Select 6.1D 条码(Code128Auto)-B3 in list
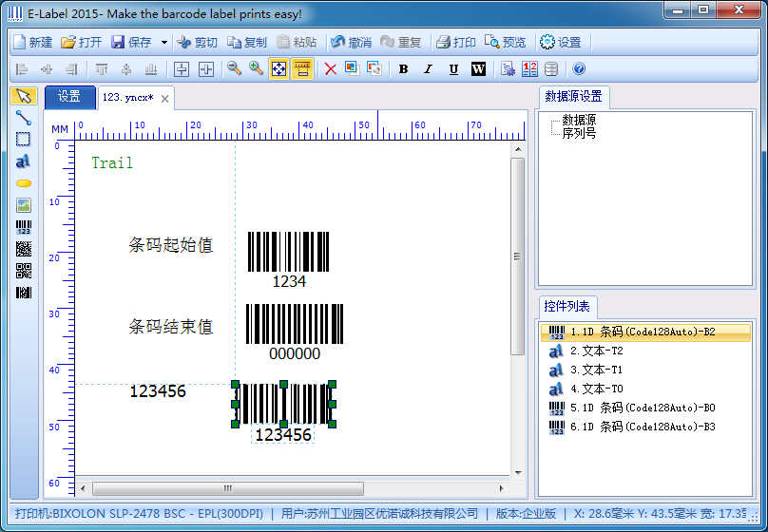 645,427
